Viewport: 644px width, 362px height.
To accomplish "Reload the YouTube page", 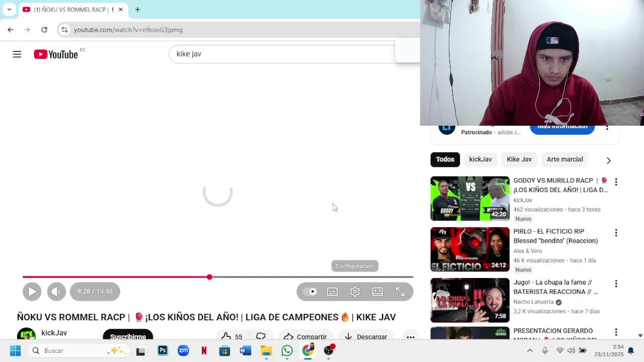I will point(44,30).
